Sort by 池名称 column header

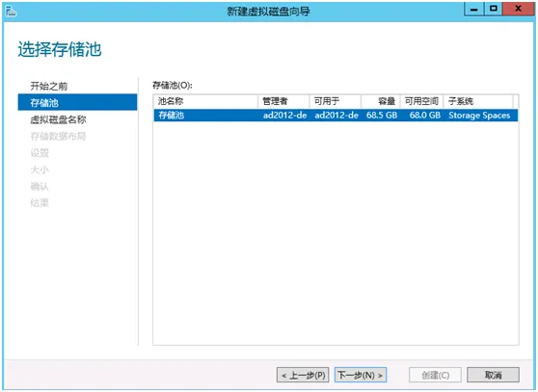[x=205, y=101]
